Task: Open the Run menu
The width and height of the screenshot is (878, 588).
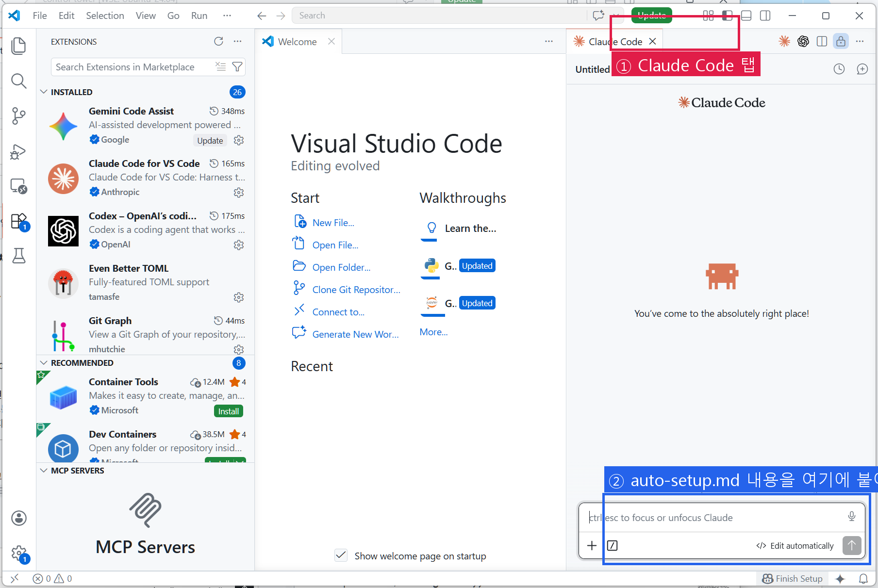Action: point(199,16)
